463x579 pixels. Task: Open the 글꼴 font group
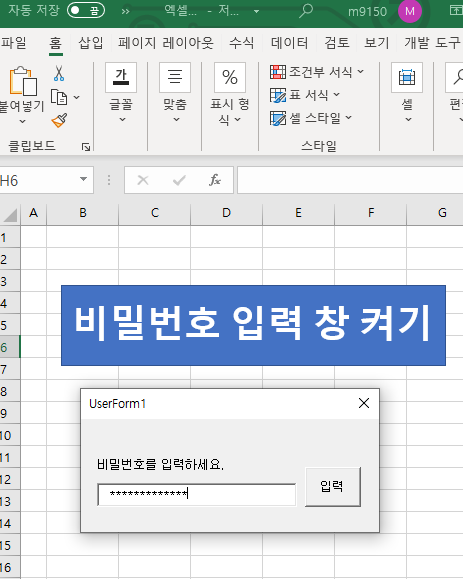[121, 93]
